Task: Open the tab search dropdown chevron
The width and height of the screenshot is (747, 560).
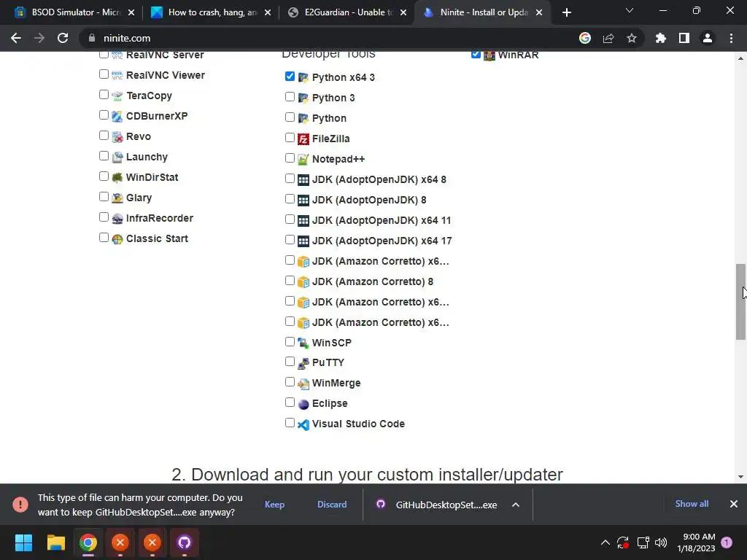Action: pyautogui.click(x=630, y=10)
